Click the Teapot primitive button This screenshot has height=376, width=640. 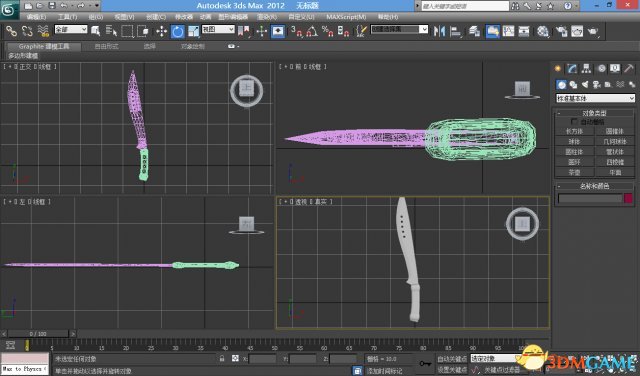574,172
